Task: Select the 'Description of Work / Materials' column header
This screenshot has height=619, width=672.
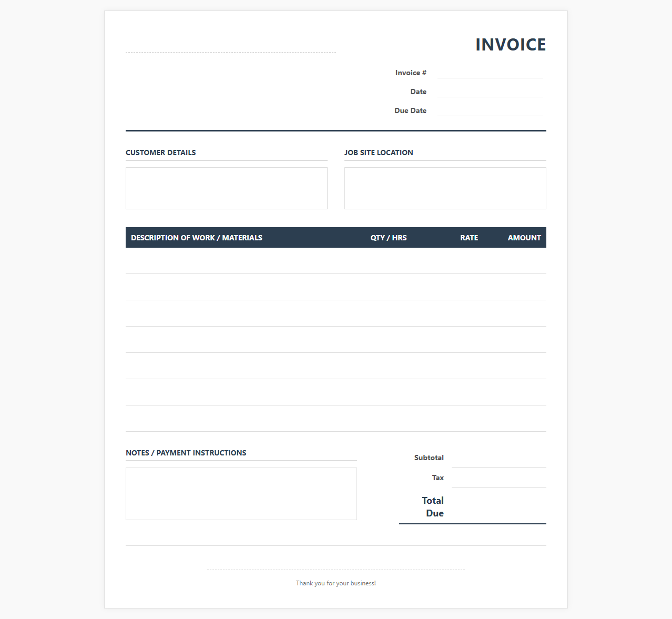Action: pyautogui.click(x=197, y=238)
